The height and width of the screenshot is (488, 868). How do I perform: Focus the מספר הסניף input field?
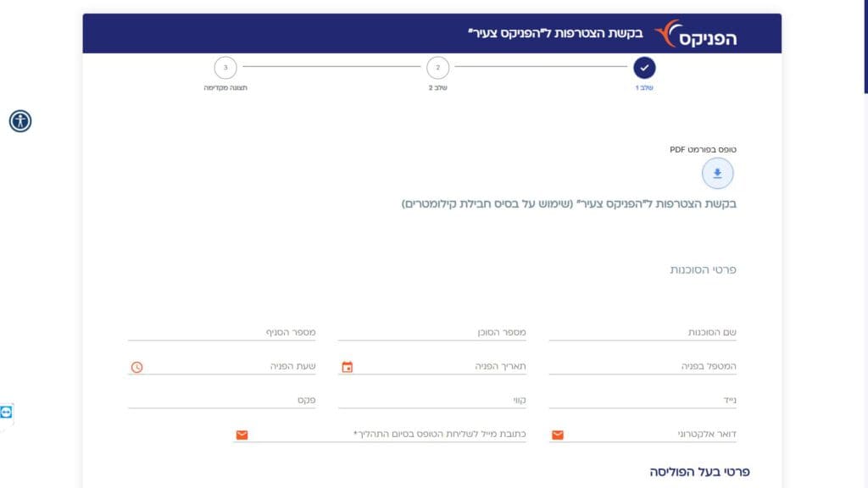click(x=221, y=332)
